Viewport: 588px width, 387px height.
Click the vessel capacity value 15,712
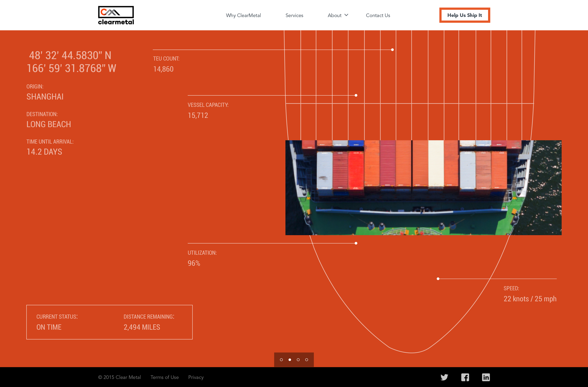click(198, 115)
